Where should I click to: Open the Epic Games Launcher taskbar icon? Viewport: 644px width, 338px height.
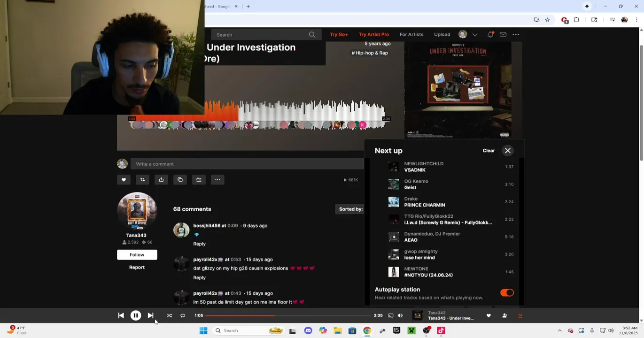(396, 330)
